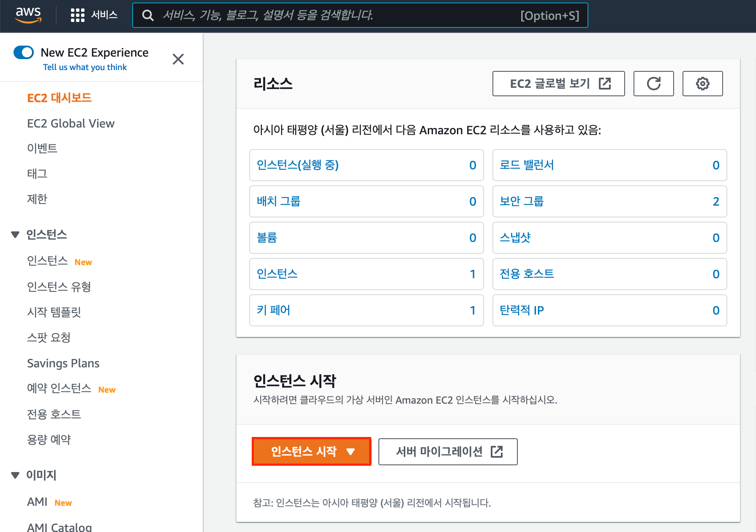756x532 pixels.
Task: Open 전용 호스트 resource card
Action: click(x=609, y=274)
